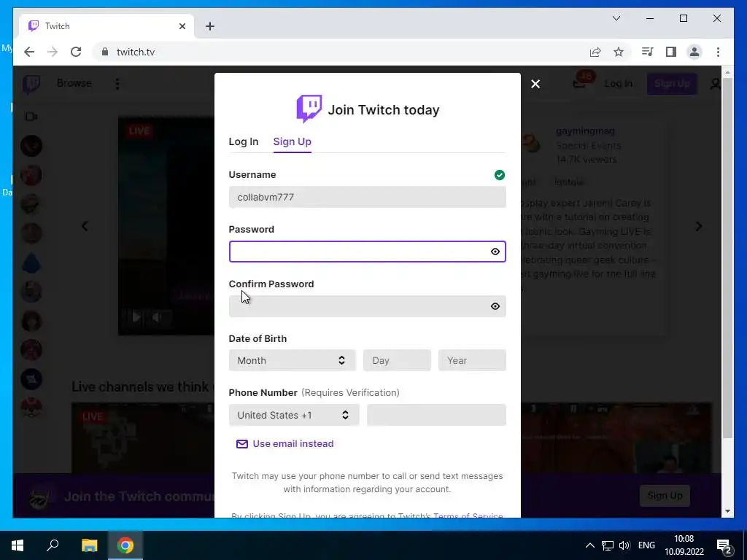
Task: Click the purple Sign Up button in the header
Action: pyautogui.click(x=672, y=84)
